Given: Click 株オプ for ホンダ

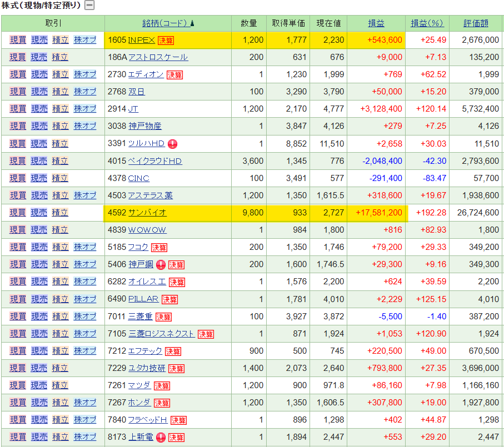Looking at the screenshot, I should 85,403.
